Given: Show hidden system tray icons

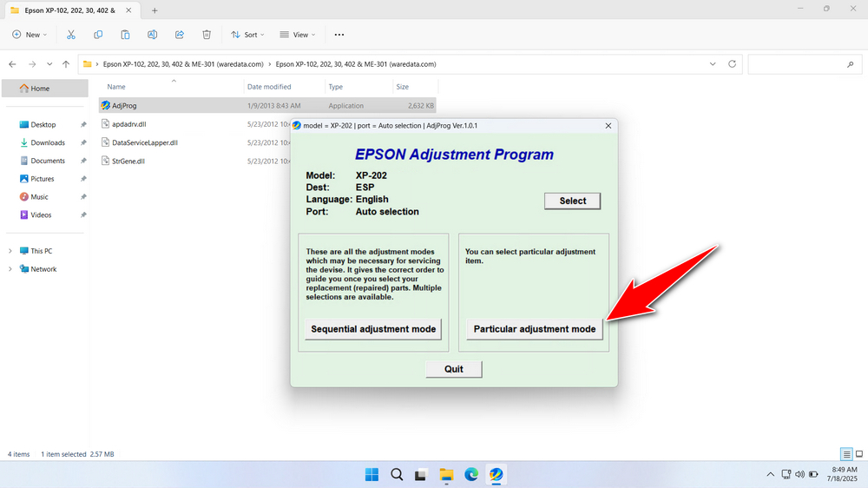Looking at the screenshot, I should click(770, 475).
